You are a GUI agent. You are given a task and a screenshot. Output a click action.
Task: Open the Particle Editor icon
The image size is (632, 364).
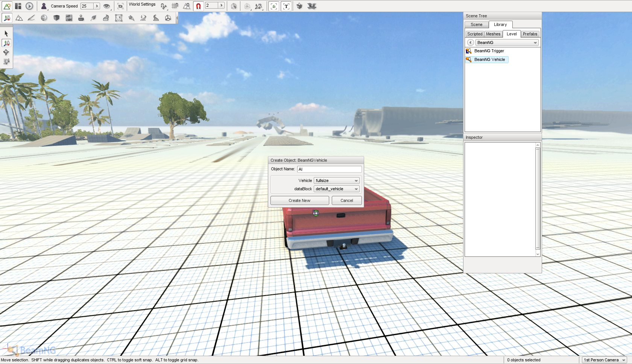click(131, 18)
